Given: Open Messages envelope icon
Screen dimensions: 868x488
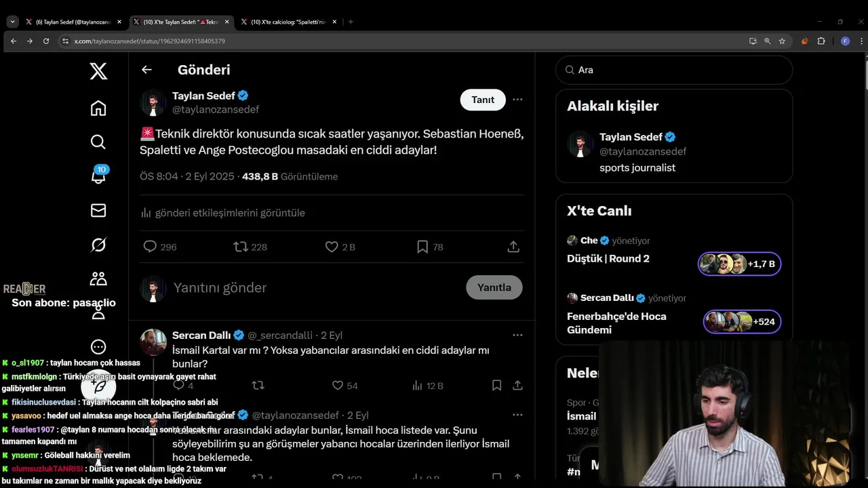Looking at the screenshot, I should 98,210.
